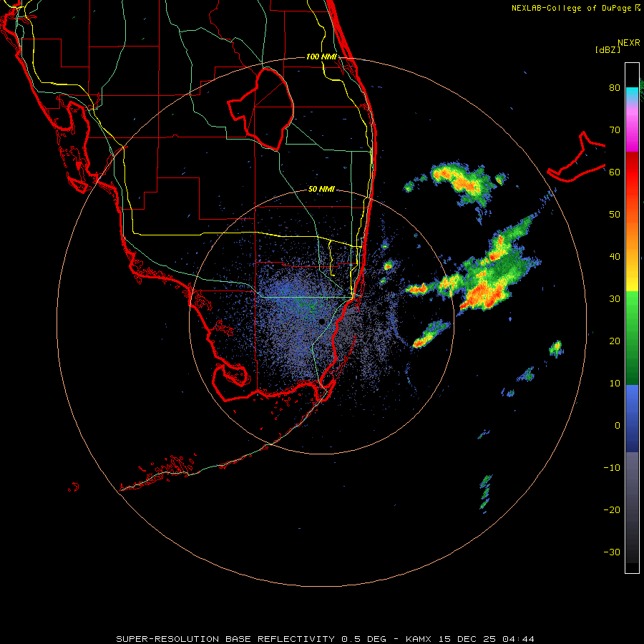This screenshot has width=644, height=644.
Task: Select the 0 value on the dBZ scale
Action: (618, 426)
